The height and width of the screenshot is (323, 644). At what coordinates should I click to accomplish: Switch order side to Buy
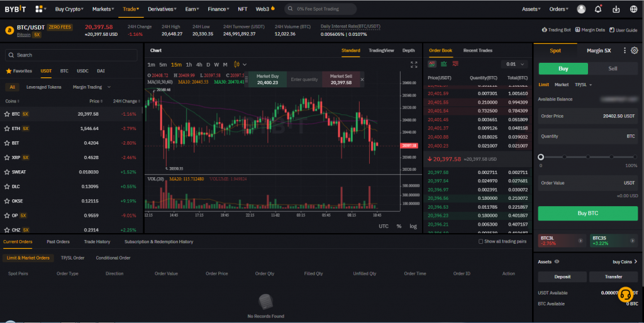point(563,68)
